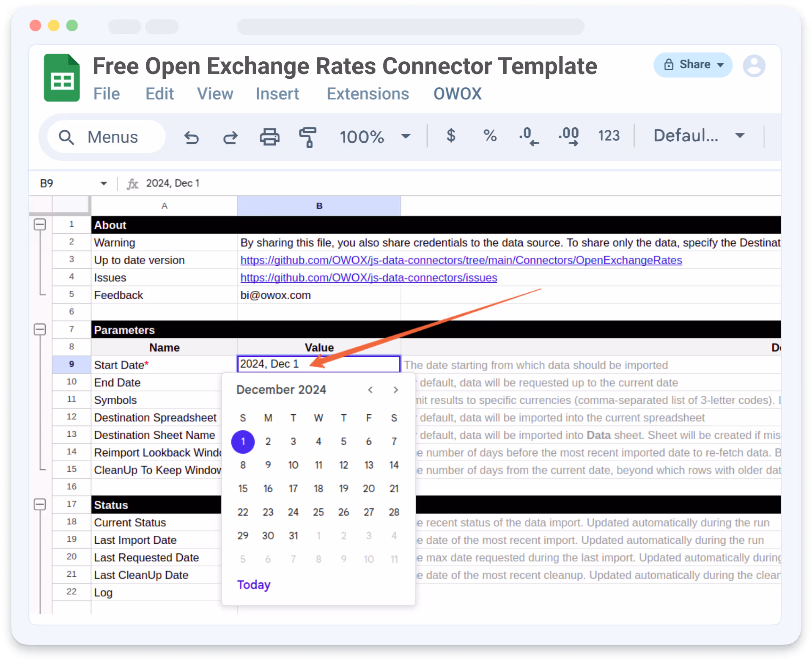Click the redo arrow icon
Viewport: 812px width, 661px height.
[x=230, y=137]
